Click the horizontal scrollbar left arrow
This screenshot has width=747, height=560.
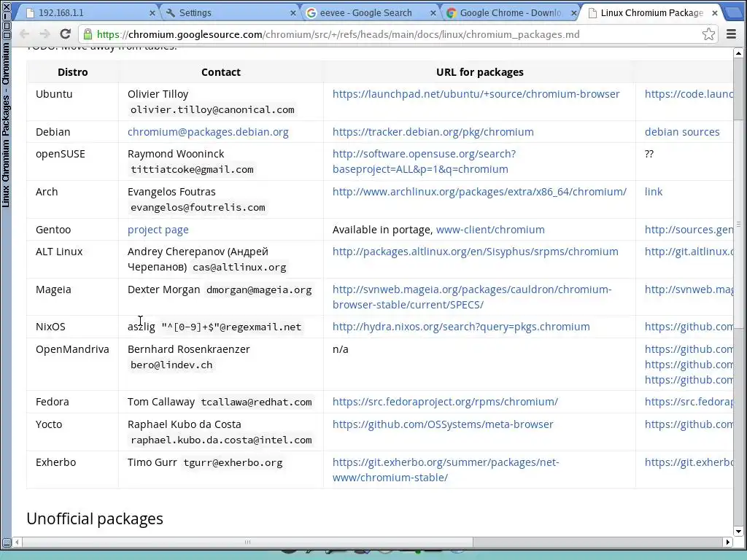18,542
